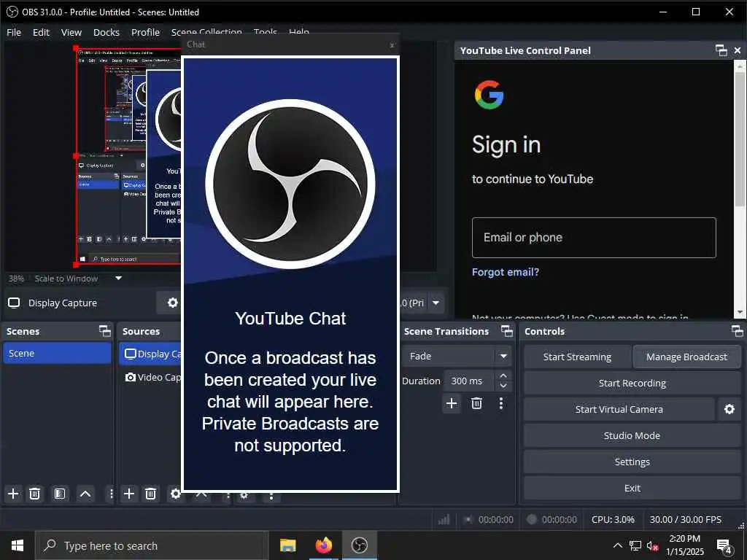
Task: Open Windows Start menu
Action: (x=18, y=545)
